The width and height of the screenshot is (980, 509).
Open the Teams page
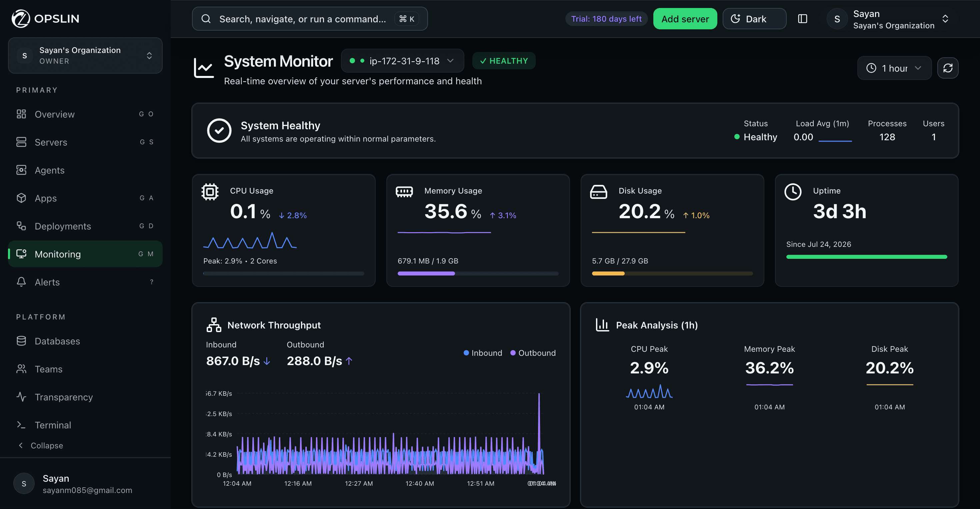pyautogui.click(x=85, y=369)
